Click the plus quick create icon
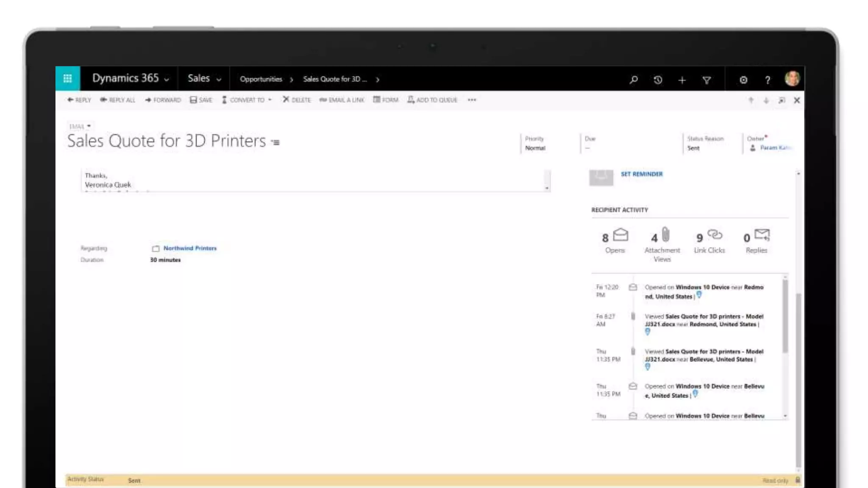 click(x=682, y=80)
